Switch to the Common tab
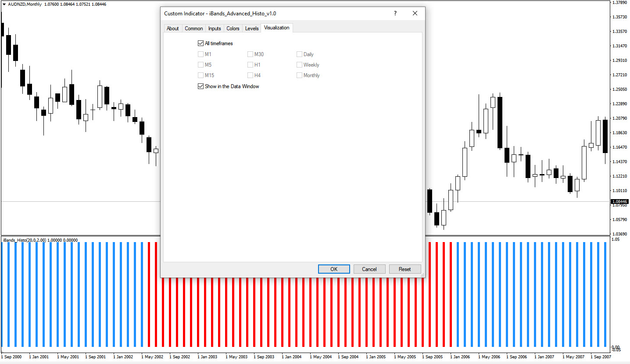630x364 pixels. click(x=193, y=29)
